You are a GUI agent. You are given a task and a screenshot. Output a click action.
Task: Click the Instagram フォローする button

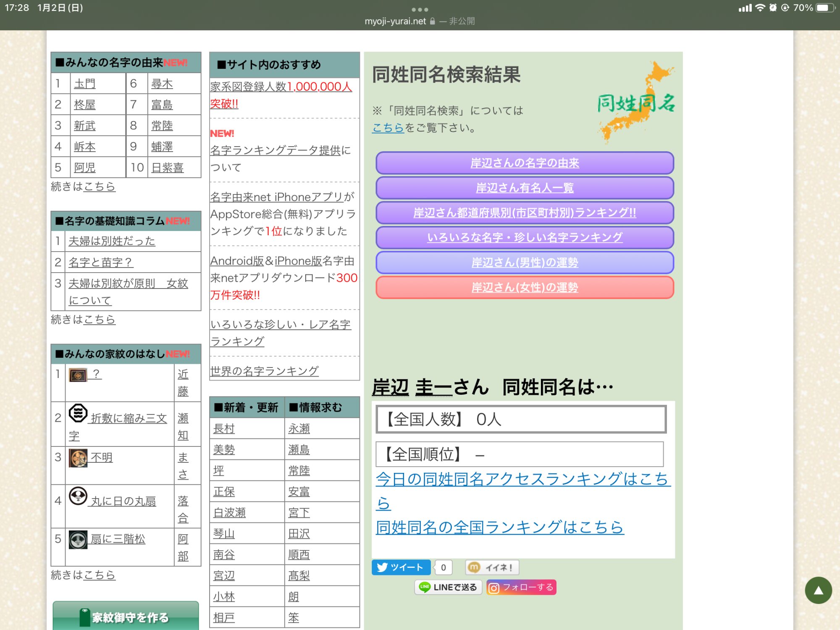pyautogui.click(x=521, y=587)
